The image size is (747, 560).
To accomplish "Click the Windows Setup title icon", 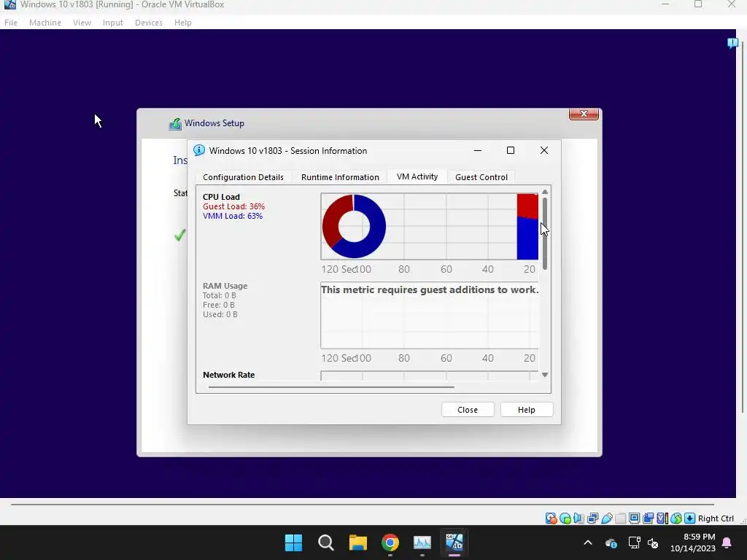I will (x=175, y=124).
